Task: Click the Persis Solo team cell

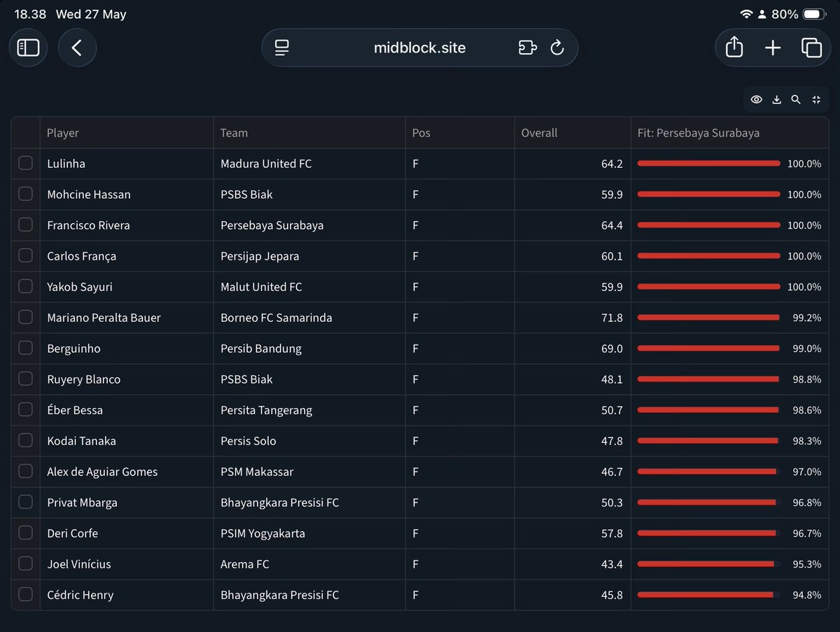Action: tap(309, 441)
